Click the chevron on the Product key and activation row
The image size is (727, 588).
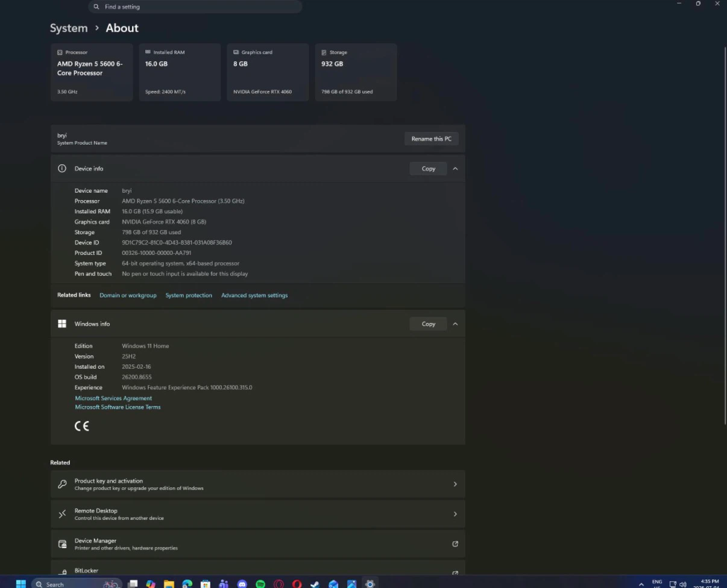(455, 484)
